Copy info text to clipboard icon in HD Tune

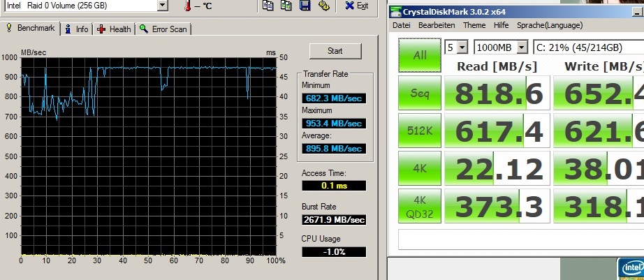pos(268,6)
